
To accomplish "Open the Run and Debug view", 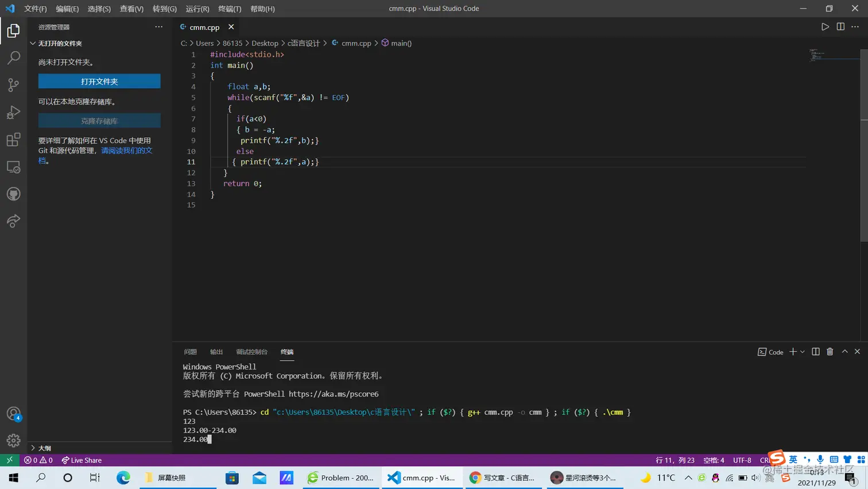I will [13, 112].
